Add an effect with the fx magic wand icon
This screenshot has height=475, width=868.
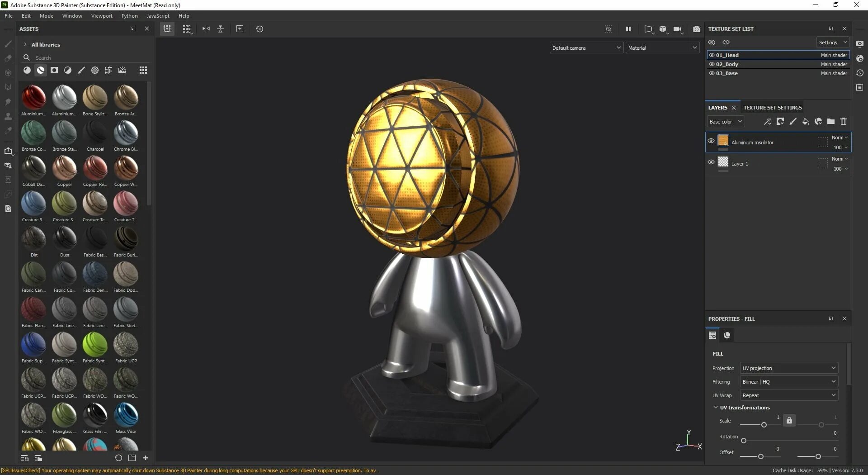pos(767,121)
